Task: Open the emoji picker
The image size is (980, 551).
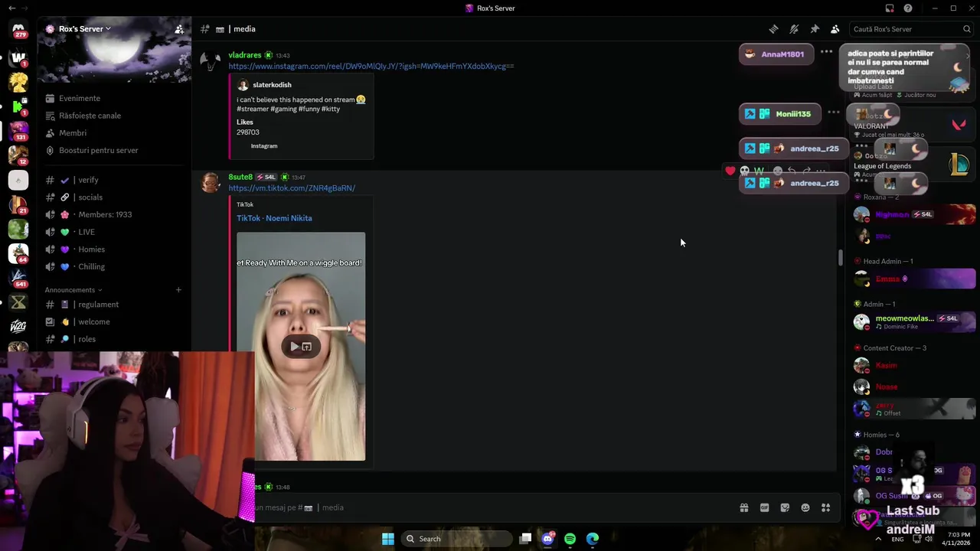Action: click(805, 507)
